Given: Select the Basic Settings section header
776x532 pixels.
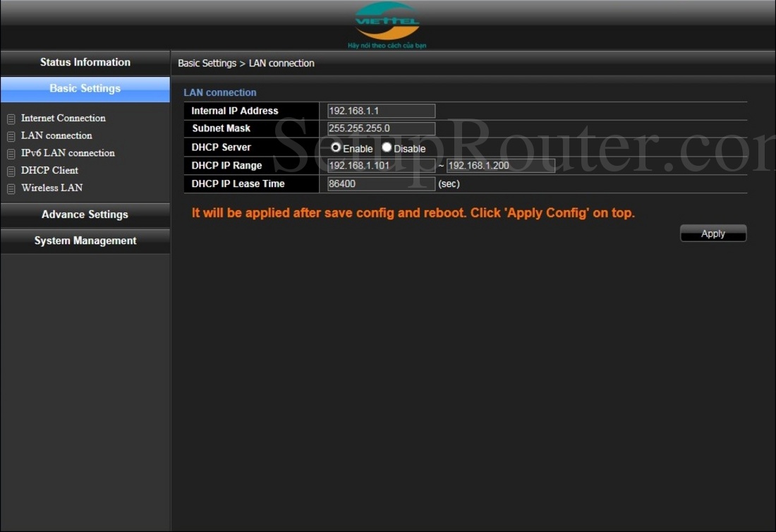Looking at the screenshot, I should point(85,89).
